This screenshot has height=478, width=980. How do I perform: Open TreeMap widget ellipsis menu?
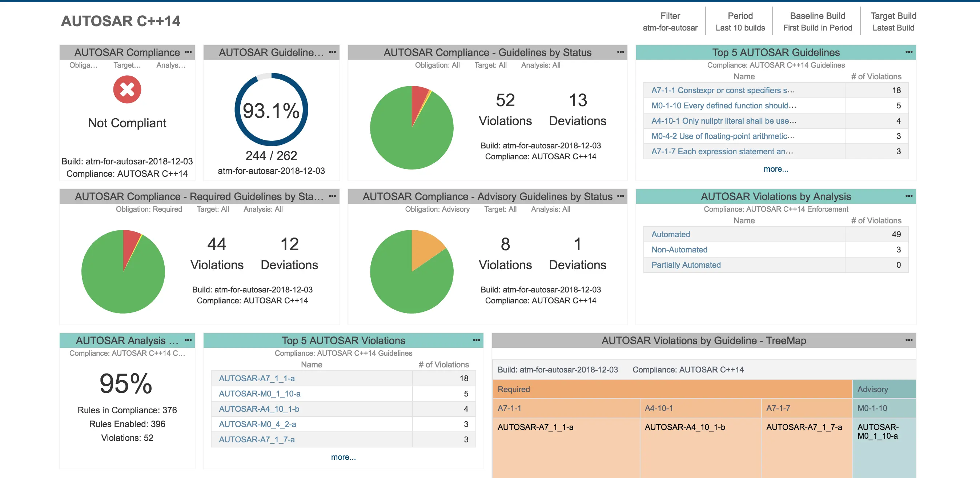(x=909, y=340)
